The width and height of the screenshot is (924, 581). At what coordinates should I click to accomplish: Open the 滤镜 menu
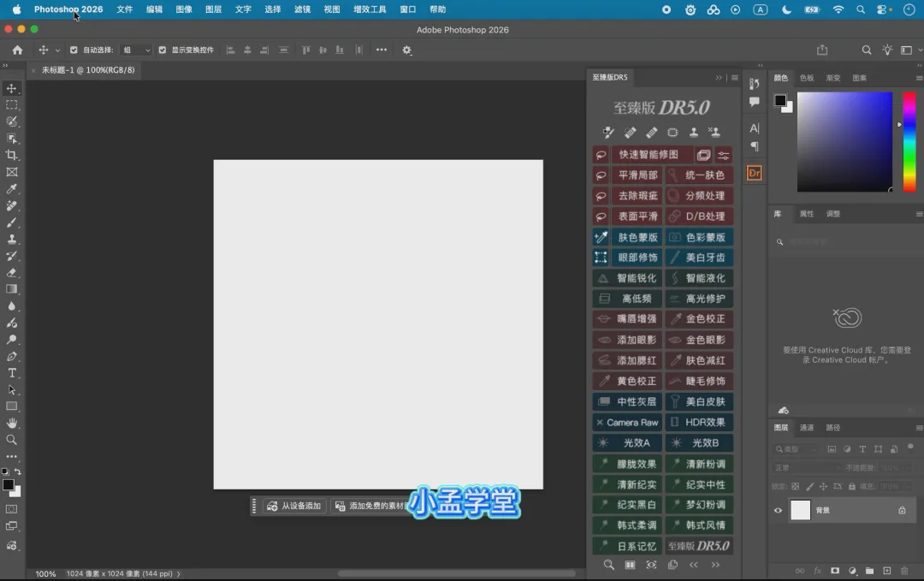302,9
